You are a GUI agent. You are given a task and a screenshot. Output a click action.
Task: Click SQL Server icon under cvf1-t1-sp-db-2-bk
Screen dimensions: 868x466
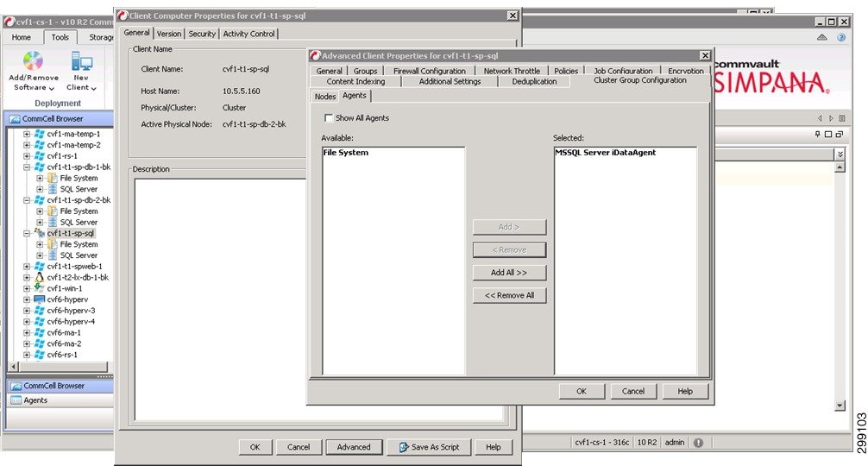53,222
